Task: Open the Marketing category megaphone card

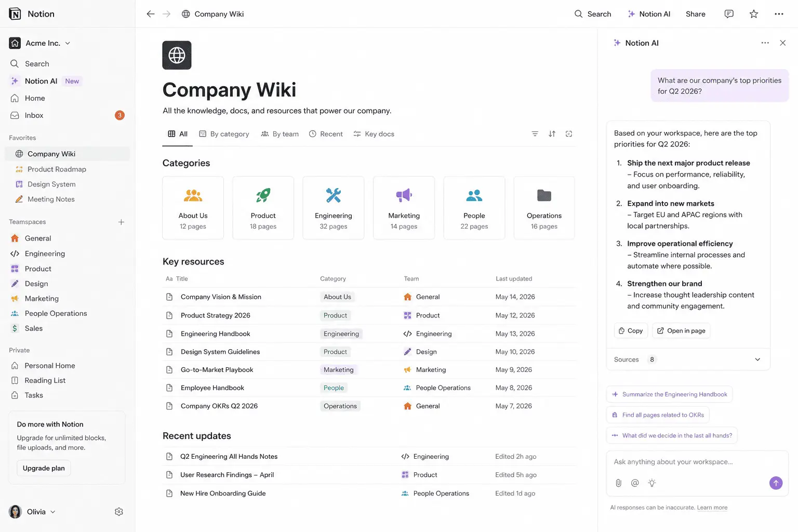Action: click(x=404, y=208)
